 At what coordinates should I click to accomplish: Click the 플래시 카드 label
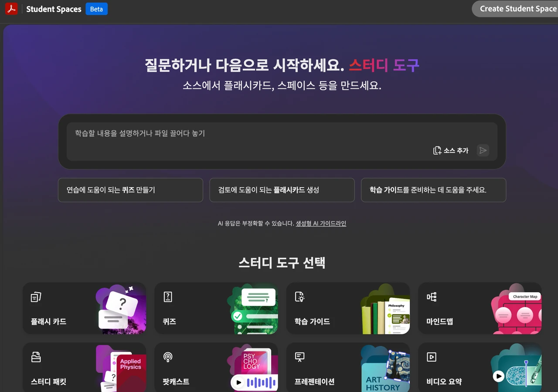pyautogui.click(x=48, y=321)
